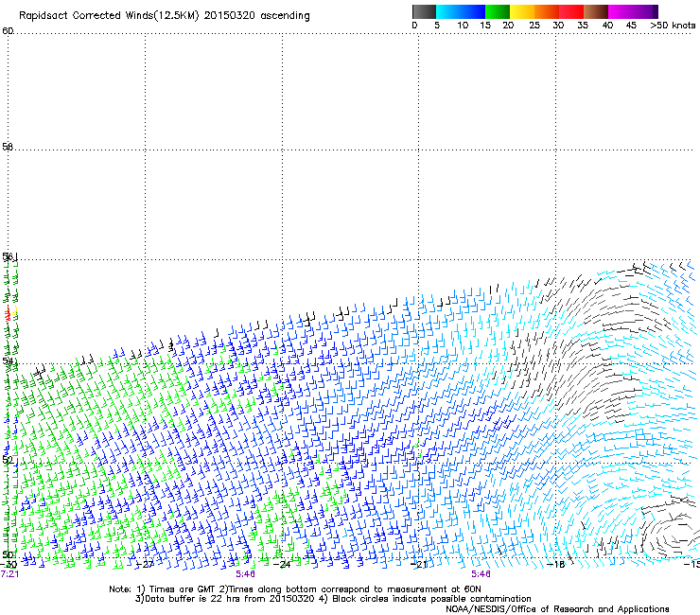Click the '>50 knots' legend label

coord(673,26)
